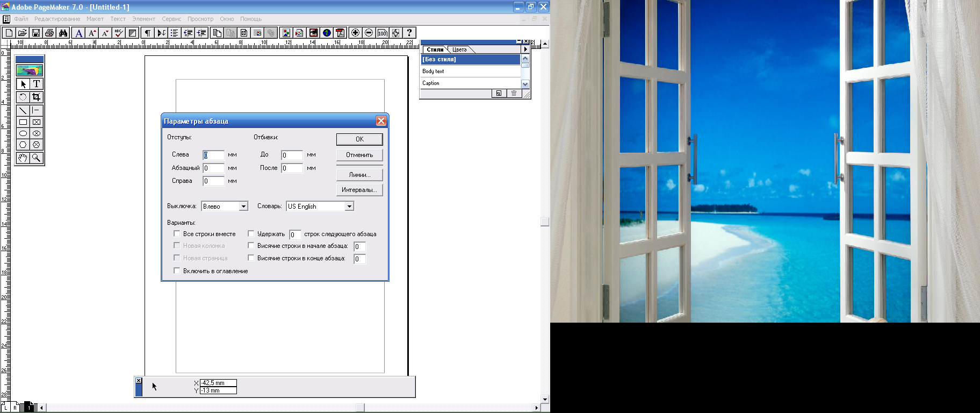Screen dimensions: 980x413
Task: Select 'Body text' style in palette
Action: coord(471,71)
